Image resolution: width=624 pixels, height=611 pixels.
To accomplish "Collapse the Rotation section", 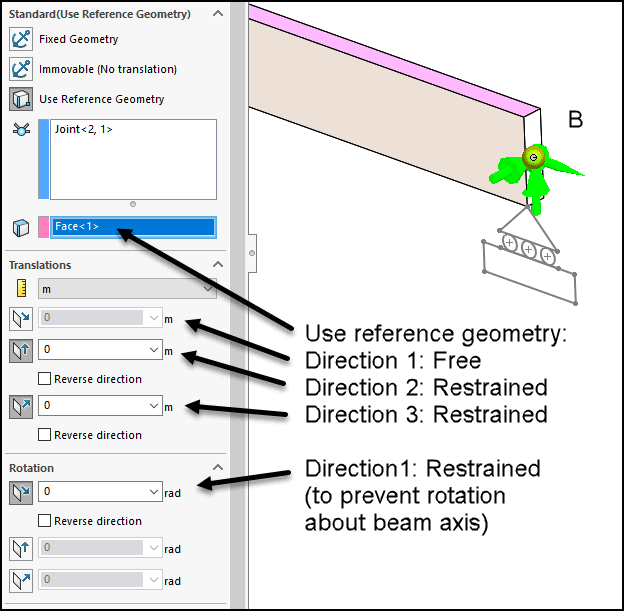I will click(218, 467).
